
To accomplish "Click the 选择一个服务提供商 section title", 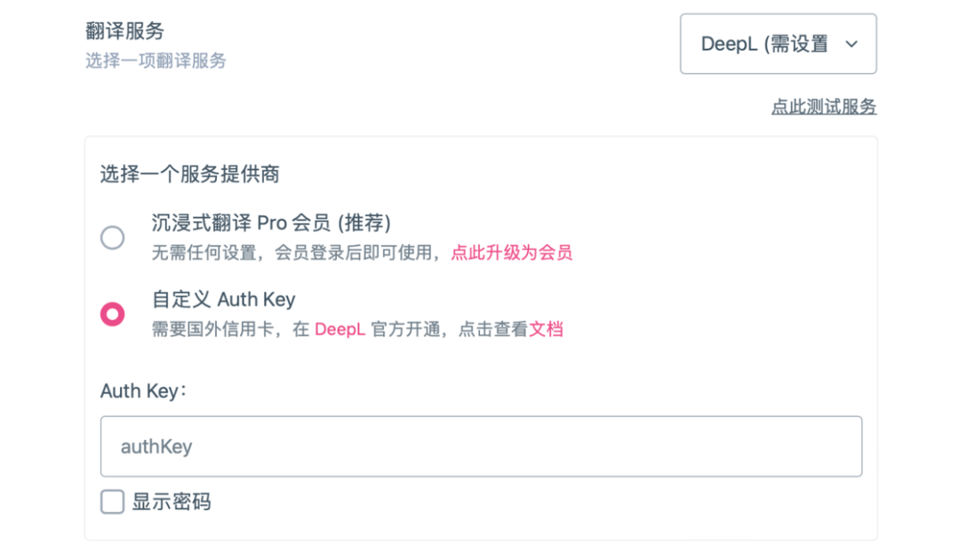I will [190, 174].
